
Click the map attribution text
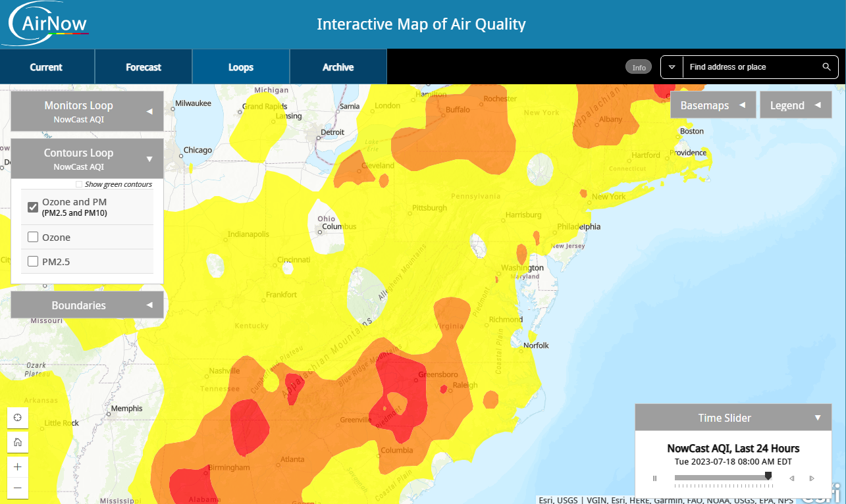(666, 500)
